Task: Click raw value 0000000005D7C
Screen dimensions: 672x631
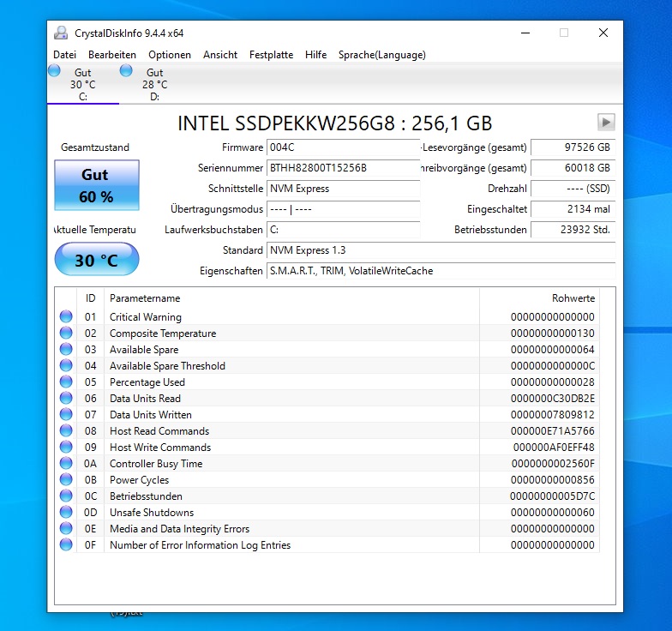Action: (552, 496)
